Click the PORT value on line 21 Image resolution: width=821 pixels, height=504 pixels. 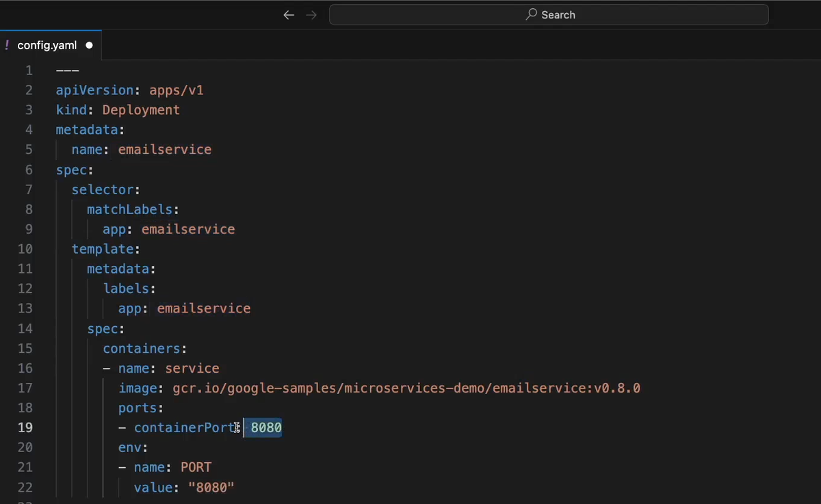(196, 467)
